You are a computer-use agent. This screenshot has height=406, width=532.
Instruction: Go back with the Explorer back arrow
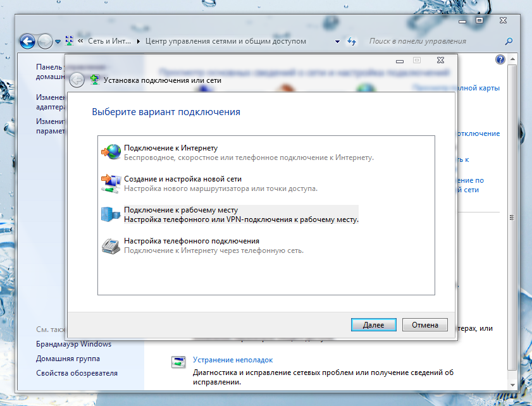(x=27, y=42)
